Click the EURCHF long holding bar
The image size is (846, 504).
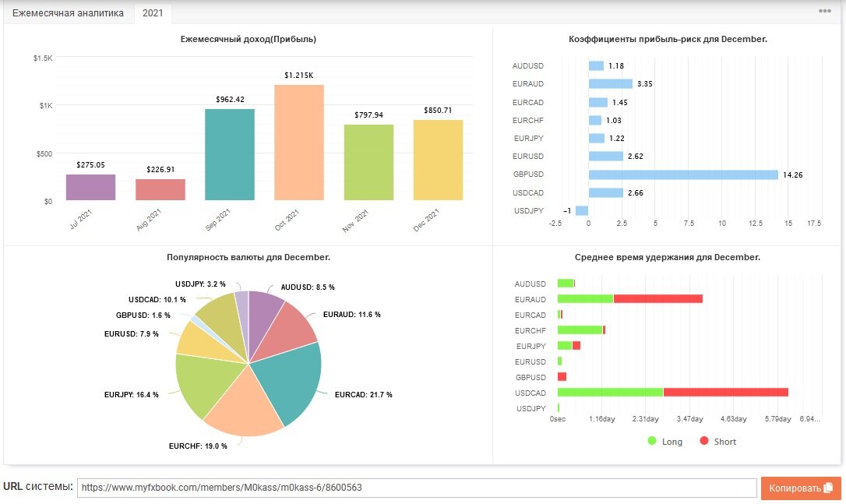pyautogui.click(x=580, y=330)
